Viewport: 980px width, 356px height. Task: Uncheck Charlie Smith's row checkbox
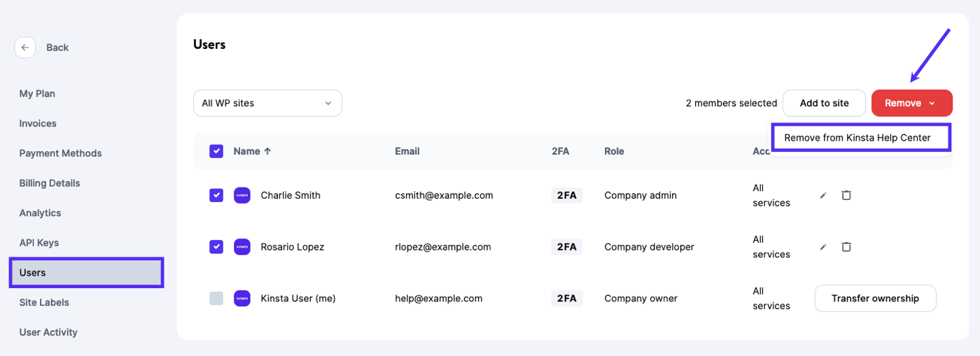click(x=216, y=195)
